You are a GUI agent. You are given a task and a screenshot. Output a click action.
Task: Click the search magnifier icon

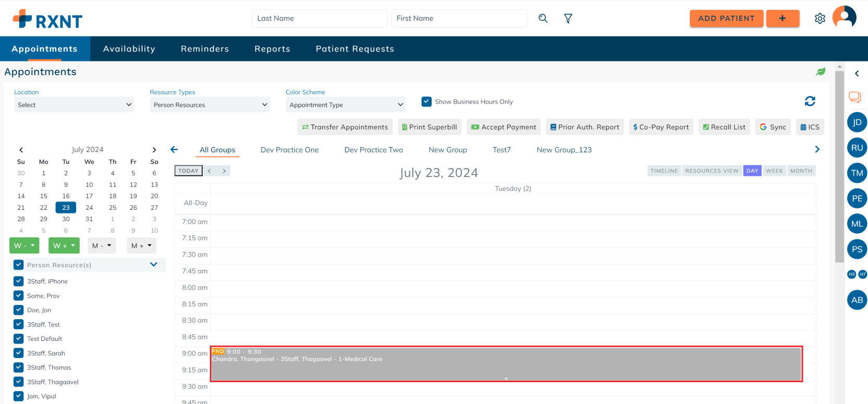pyautogui.click(x=543, y=18)
